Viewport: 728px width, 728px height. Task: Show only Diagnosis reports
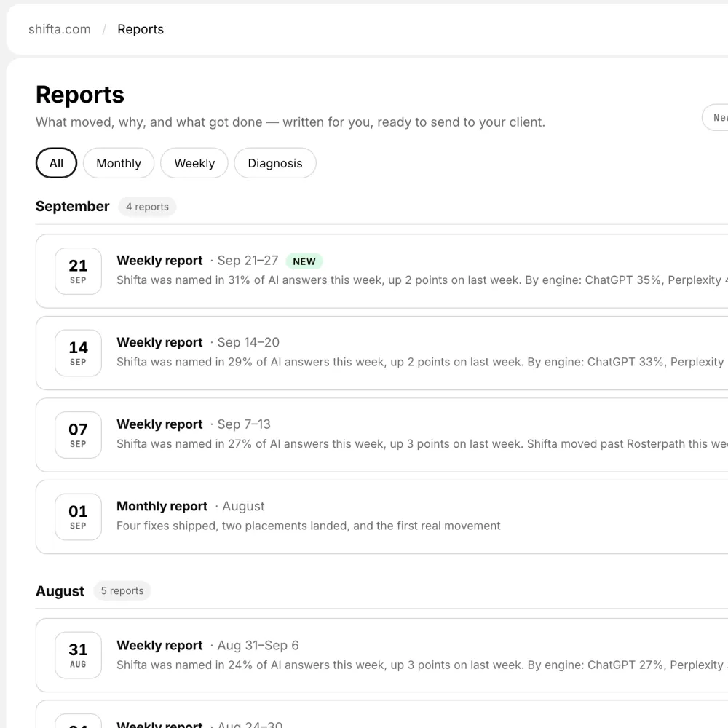click(x=275, y=163)
